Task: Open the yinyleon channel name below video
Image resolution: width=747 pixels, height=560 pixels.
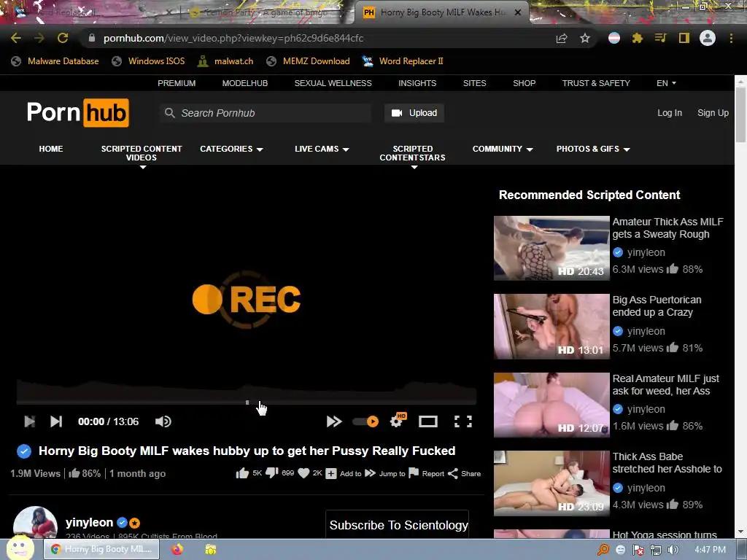Action: [89, 522]
